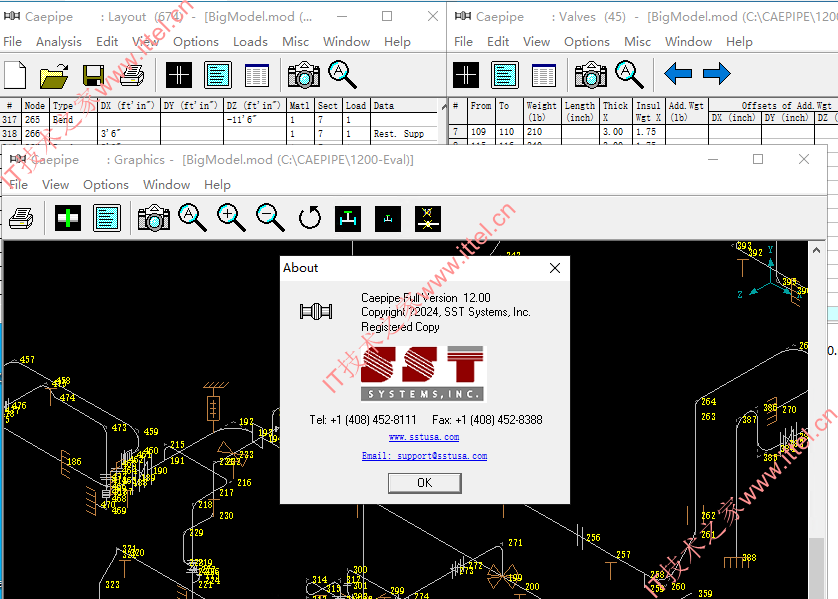The width and height of the screenshot is (838, 599).
Task: Click scroll up arrow in Graphics window
Action: pyautogui.click(x=816, y=250)
